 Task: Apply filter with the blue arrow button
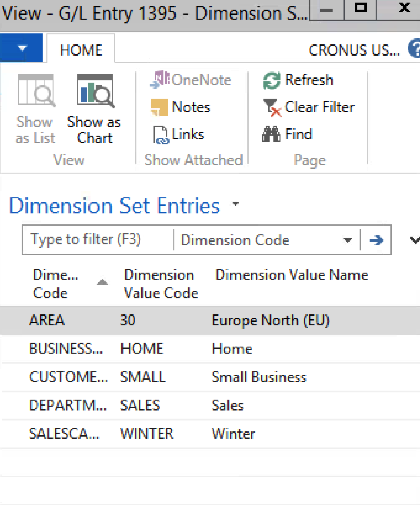pos(376,240)
